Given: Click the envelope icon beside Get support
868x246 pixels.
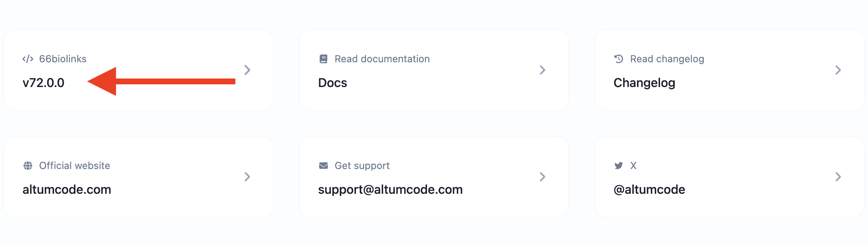Looking at the screenshot, I should (x=323, y=166).
